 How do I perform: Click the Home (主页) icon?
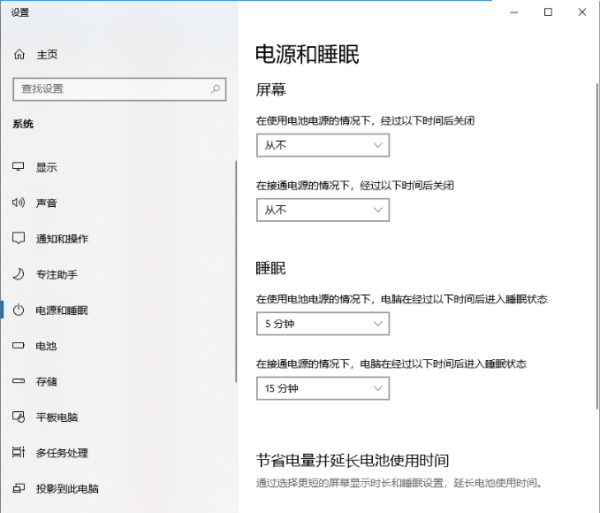coord(18,54)
